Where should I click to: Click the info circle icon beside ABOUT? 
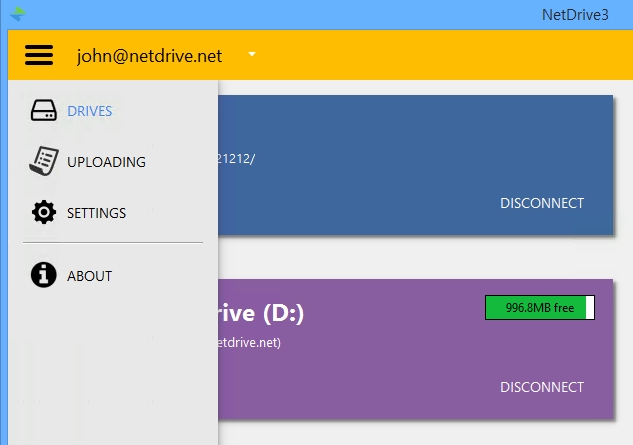tap(44, 276)
